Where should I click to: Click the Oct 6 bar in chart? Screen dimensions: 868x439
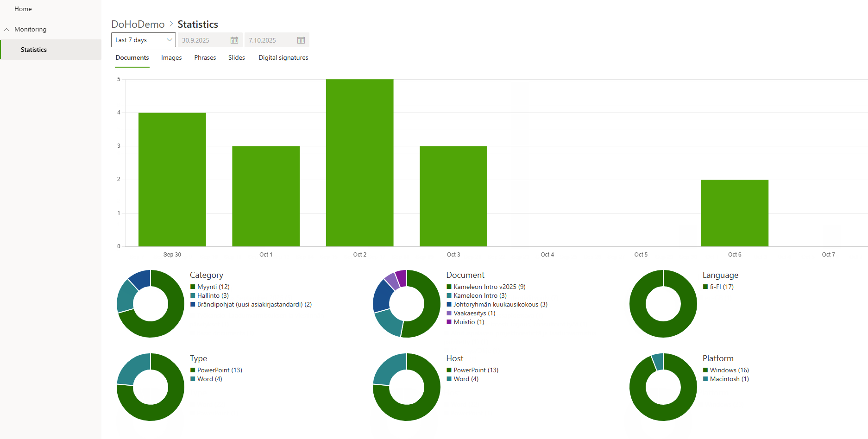734,213
